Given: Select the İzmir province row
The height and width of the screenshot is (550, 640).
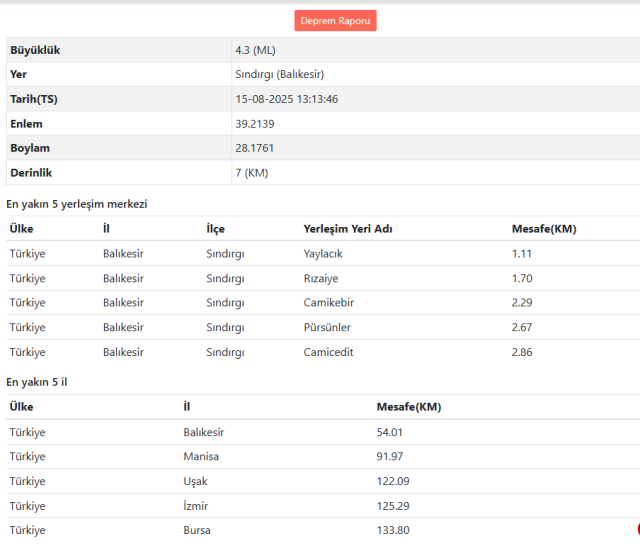Looking at the screenshot, I should click(323, 506).
